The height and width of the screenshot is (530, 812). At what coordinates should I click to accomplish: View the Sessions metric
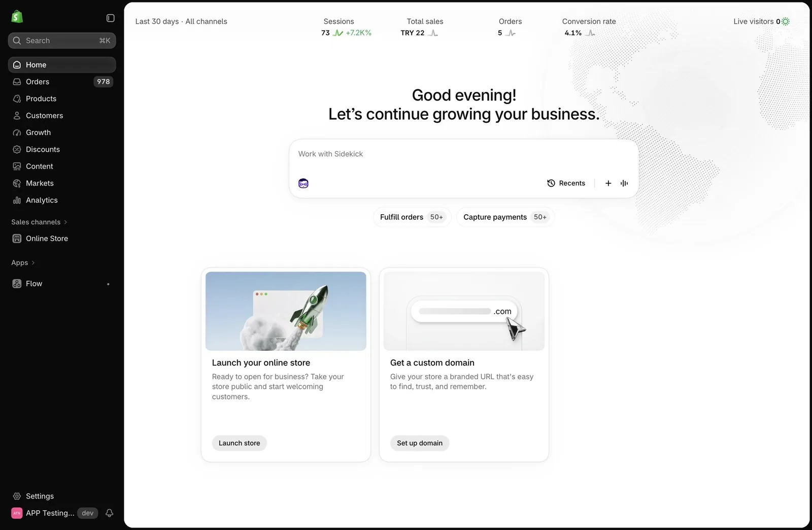[346, 27]
